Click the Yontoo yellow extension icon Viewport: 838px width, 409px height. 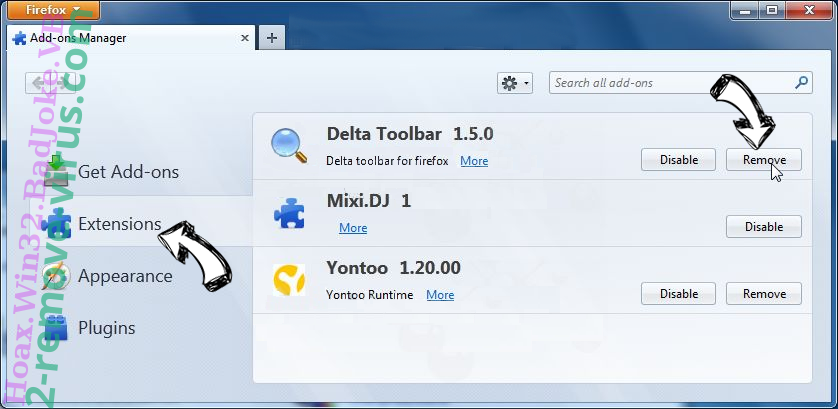pyautogui.click(x=289, y=280)
